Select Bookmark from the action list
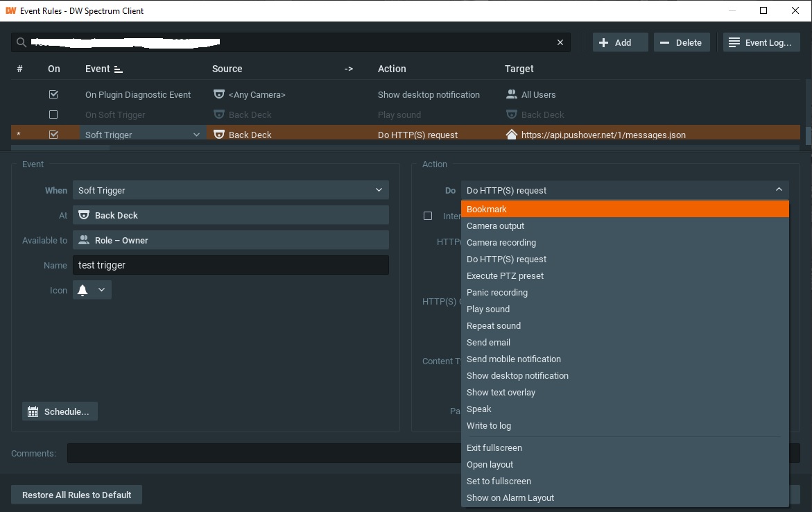The image size is (812, 512). pos(487,209)
